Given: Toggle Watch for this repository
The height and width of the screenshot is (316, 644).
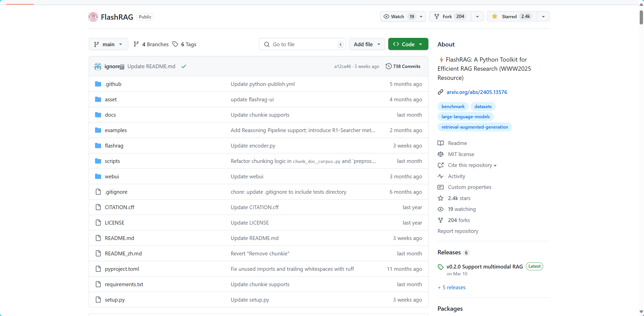Looking at the screenshot, I should (x=398, y=16).
